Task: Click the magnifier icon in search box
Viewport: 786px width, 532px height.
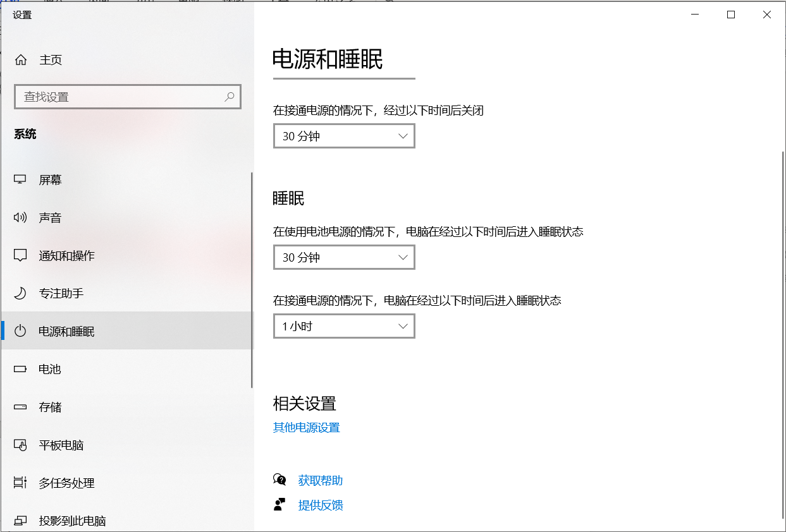Action: tap(230, 97)
